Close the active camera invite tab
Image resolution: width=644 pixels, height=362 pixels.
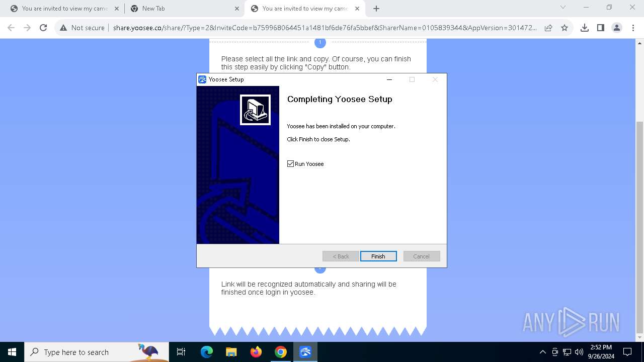pos(357,9)
